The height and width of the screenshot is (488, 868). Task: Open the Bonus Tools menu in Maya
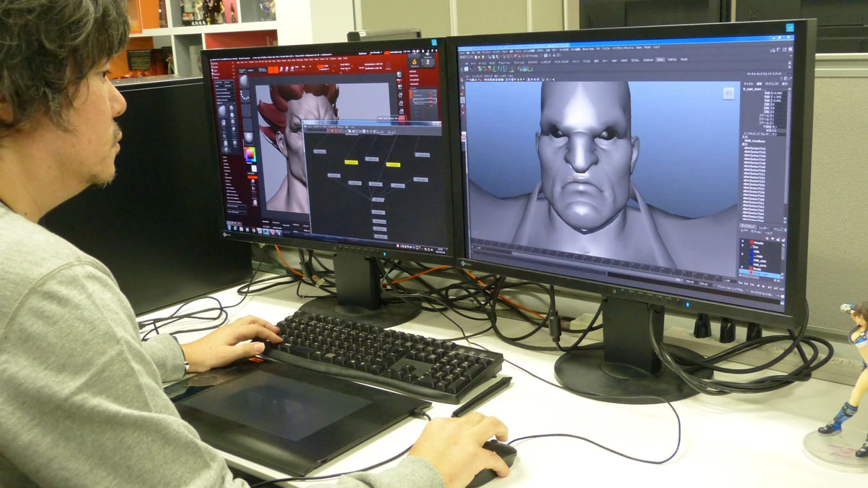click(588, 49)
